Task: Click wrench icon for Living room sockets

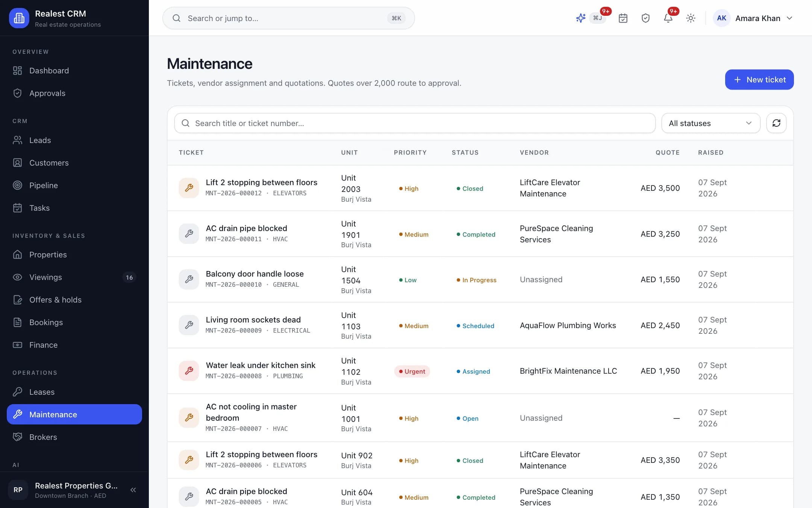Action: [x=189, y=325]
